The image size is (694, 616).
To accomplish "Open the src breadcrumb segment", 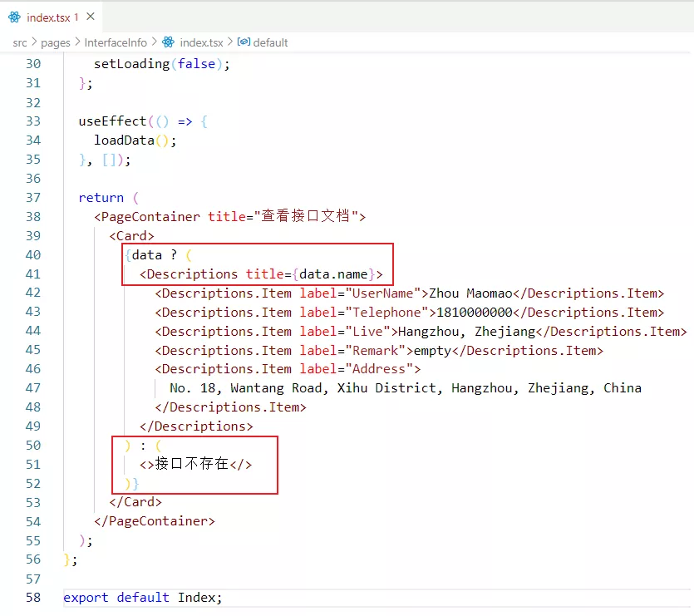I will [x=19, y=42].
